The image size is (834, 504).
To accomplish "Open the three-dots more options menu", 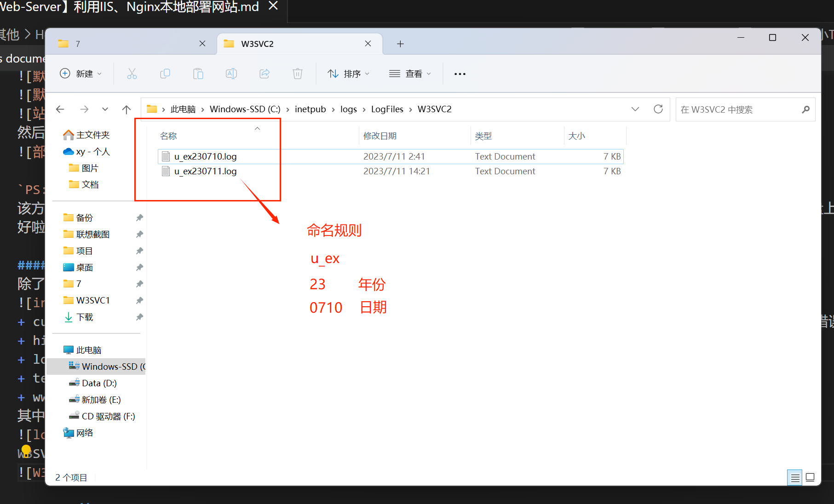I will tap(460, 74).
